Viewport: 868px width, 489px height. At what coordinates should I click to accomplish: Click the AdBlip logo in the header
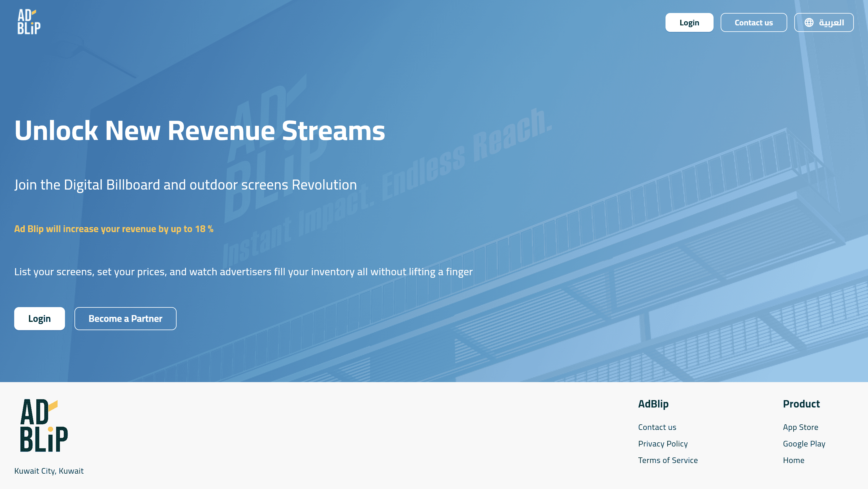[29, 22]
